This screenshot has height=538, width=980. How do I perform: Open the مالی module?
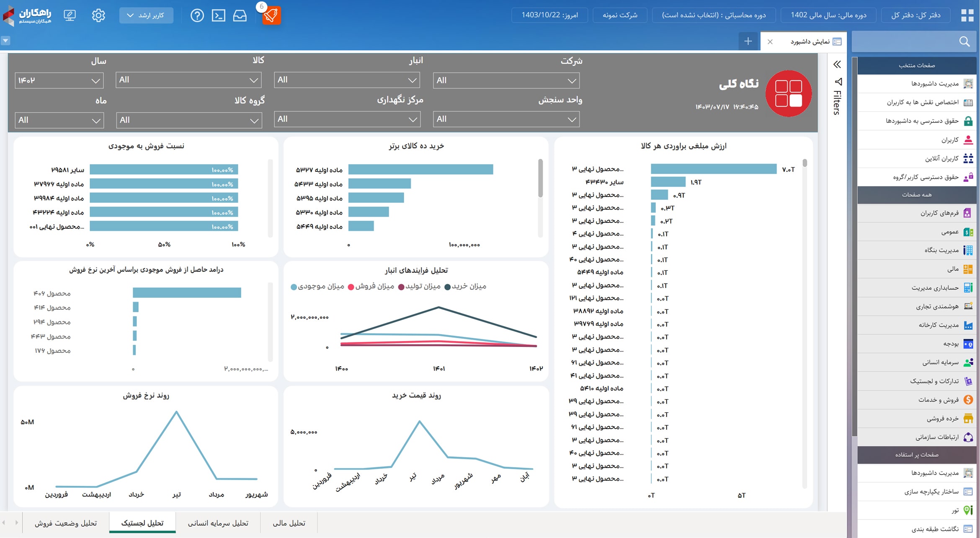pyautogui.click(x=916, y=269)
